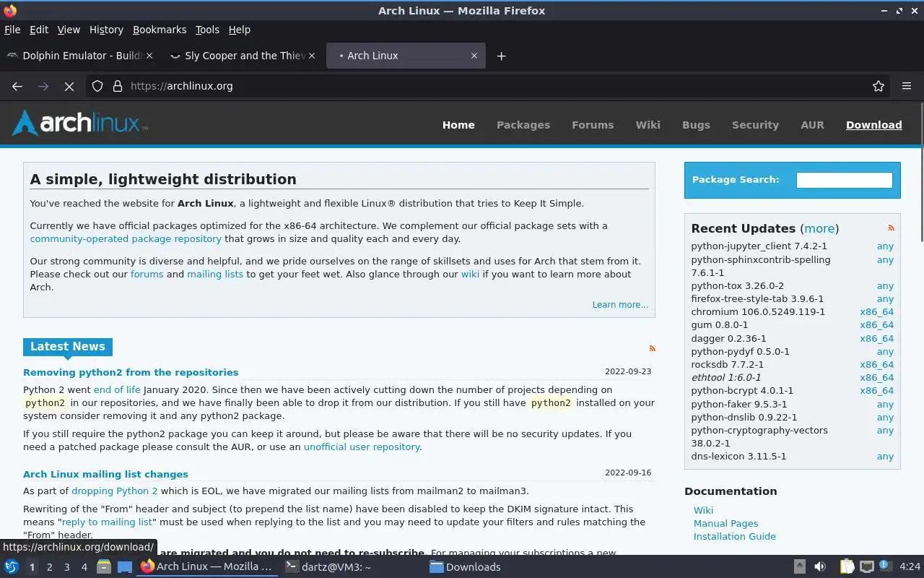Stop loading the page with the X button
The height and width of the screenshot is (578, 924).
pyautogui.click(x=69, y=86)
